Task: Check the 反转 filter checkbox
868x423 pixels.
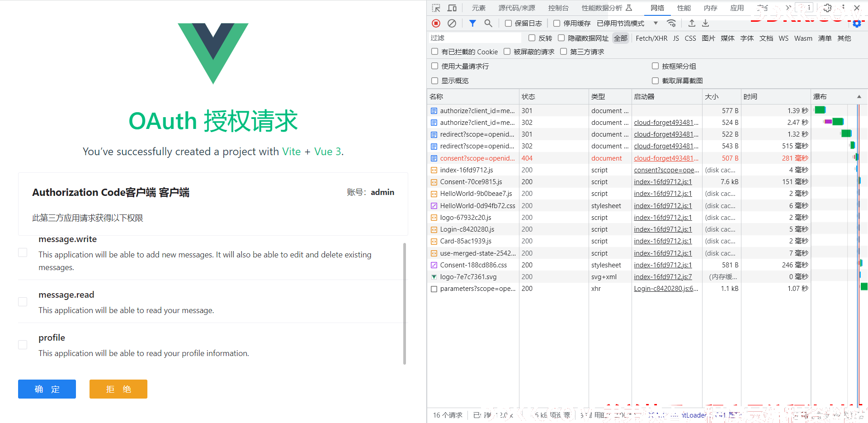Action: pos(532,38)
